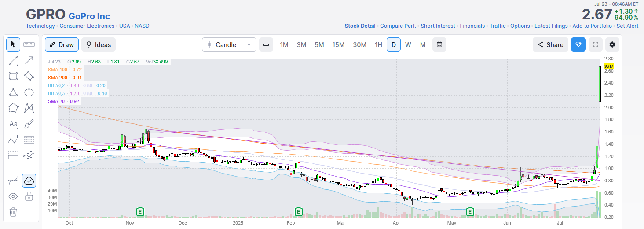Image resolution: width=644 pixels, height=229 pixels.
Task: Open the Traffic link
Action: click(498, 26)
